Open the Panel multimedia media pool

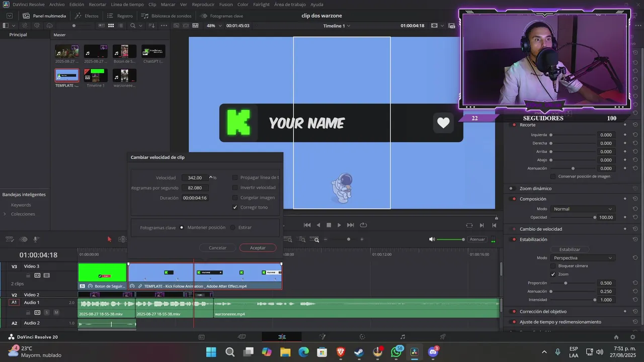[44, 16]
